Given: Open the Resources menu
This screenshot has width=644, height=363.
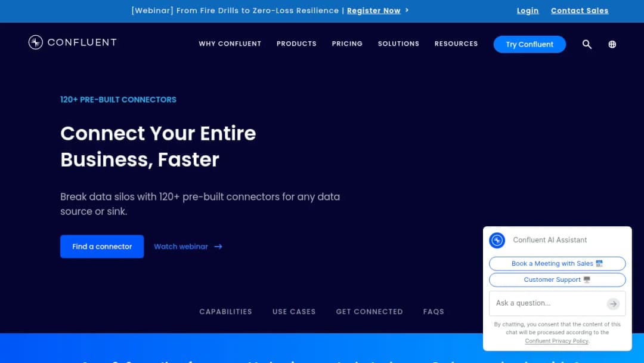Looking at the screenshot, I should (456, 44).
